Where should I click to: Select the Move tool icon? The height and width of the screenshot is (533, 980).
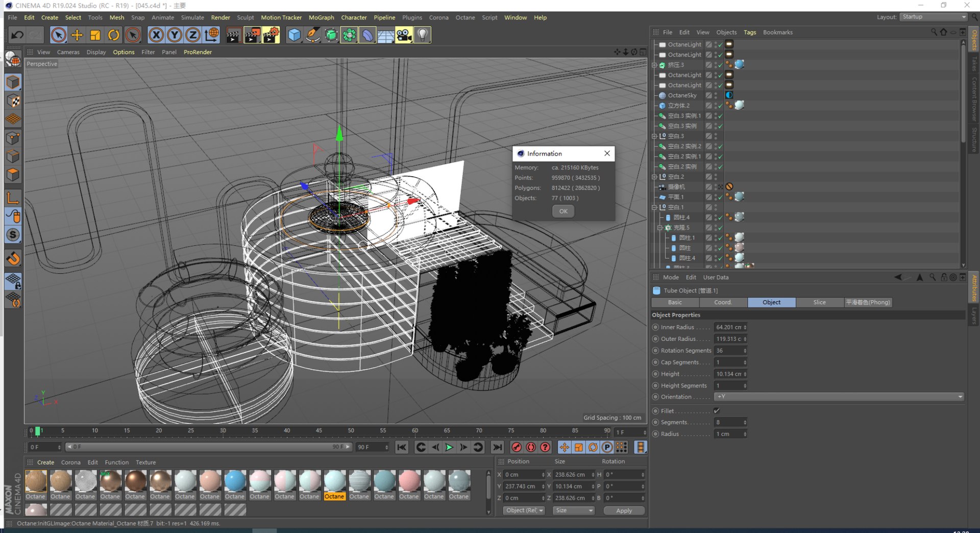[x=77, y=35]
